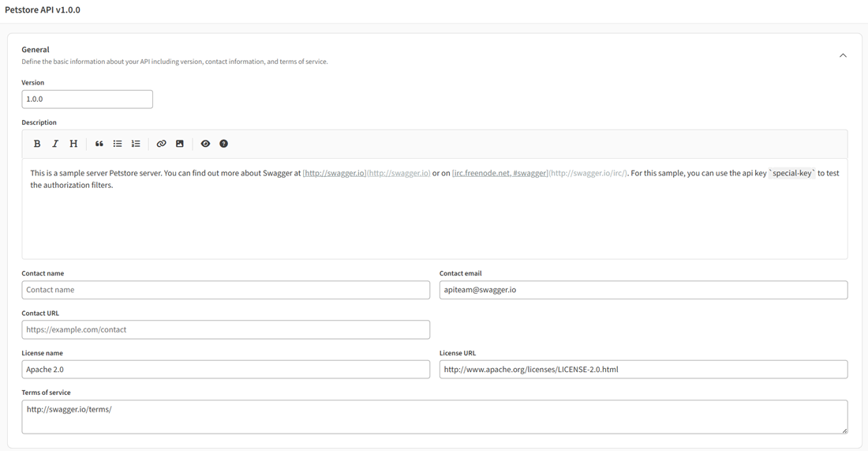Image resolution: width=868 pixels, height=451 pixels.
Task: Click the Terms of service label
Action: (46, 393)
